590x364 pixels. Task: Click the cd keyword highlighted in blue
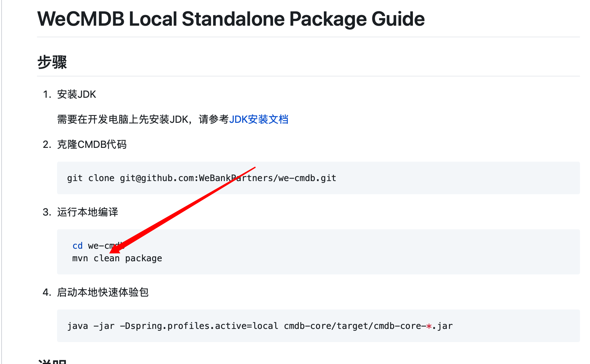click(x=77, y=246)
